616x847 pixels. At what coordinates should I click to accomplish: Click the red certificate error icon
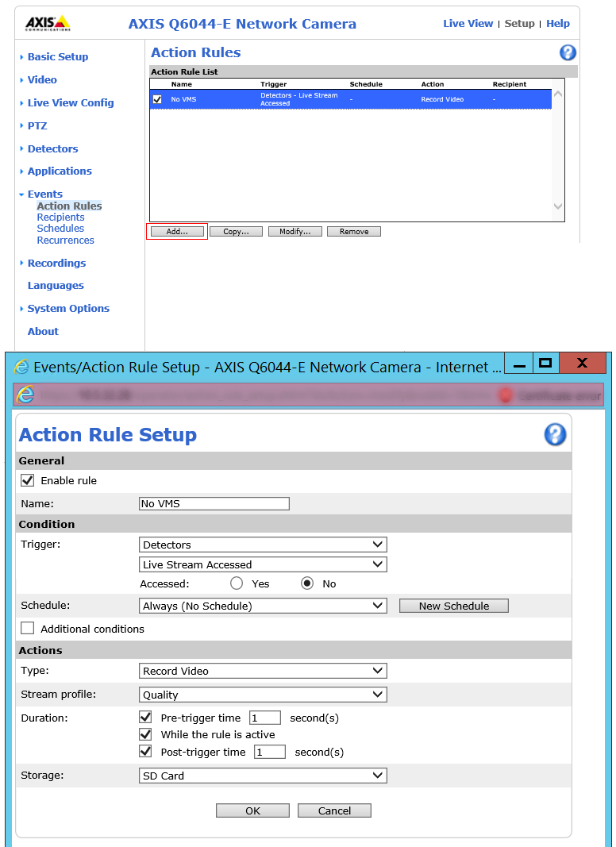[x=506, y=395]
